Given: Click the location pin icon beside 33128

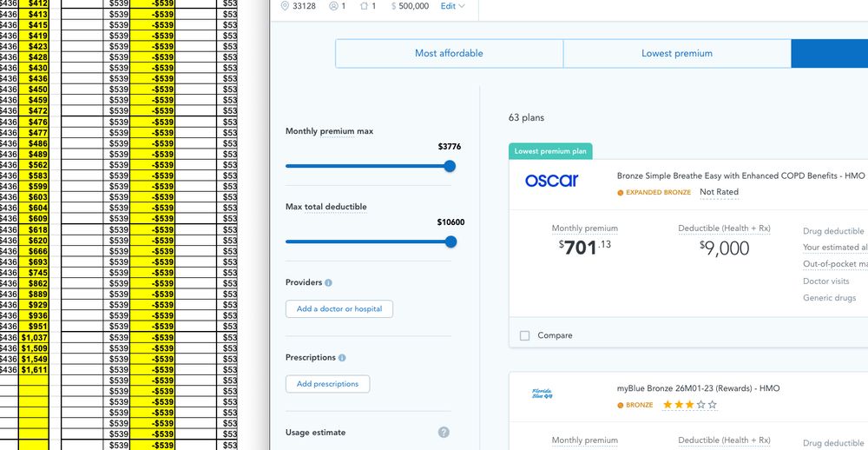Looking at the screenshot, I should 285,6.
